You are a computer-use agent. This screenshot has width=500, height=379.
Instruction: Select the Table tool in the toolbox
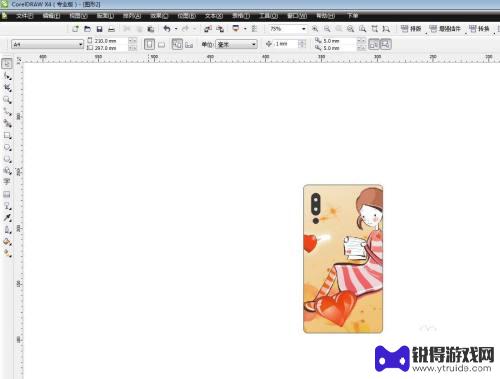(x=7, y=194)
